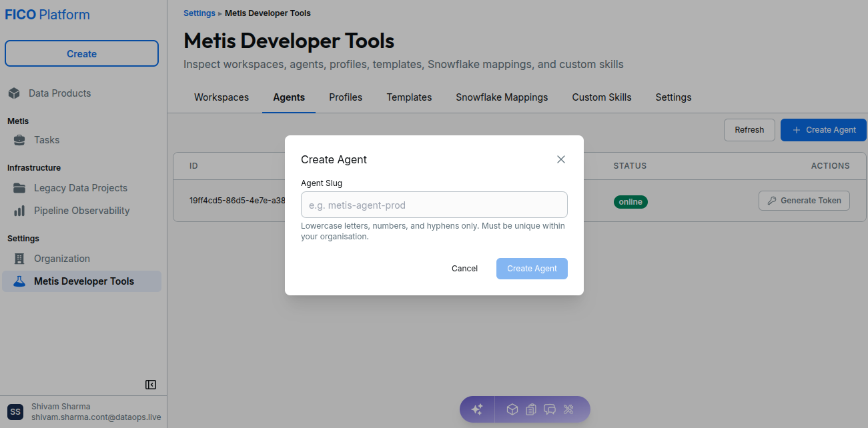Click the SS user avatar

pos(15,412)
